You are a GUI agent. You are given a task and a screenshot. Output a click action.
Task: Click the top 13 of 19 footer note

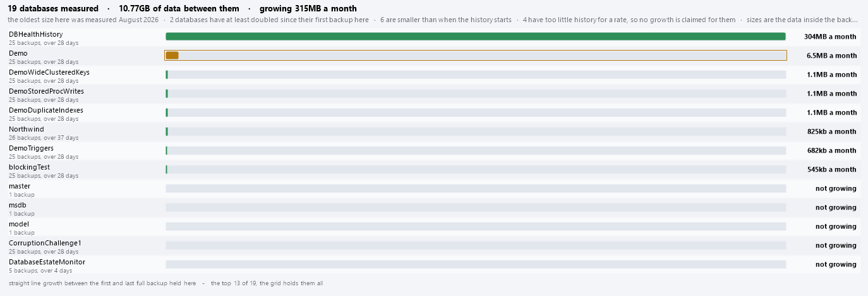point(267,283)
